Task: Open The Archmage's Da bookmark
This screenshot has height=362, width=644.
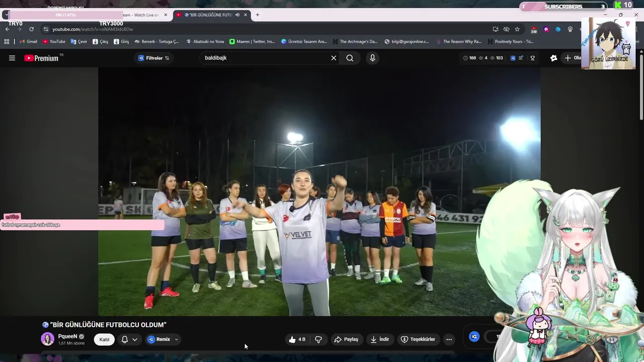Action: click(x=355, y=42)
